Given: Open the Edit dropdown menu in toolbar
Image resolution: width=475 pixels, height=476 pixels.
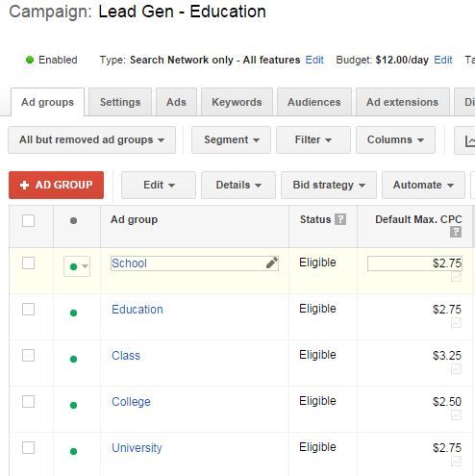Looking at the screenshot, I should tap(159, 185).
